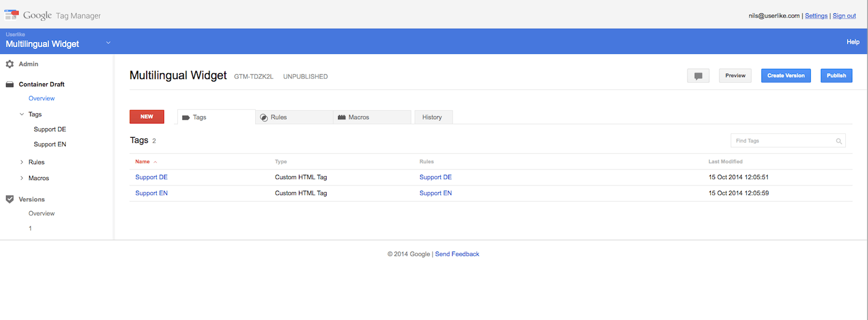Click the Sign out link
This screenshot has width=868, height=320.
click(x=844, y=16)
